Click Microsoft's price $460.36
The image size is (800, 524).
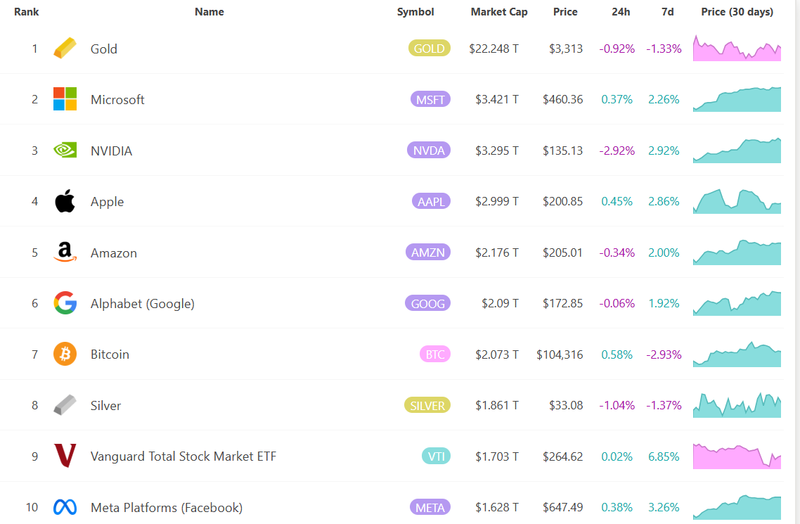pos(563,99)
